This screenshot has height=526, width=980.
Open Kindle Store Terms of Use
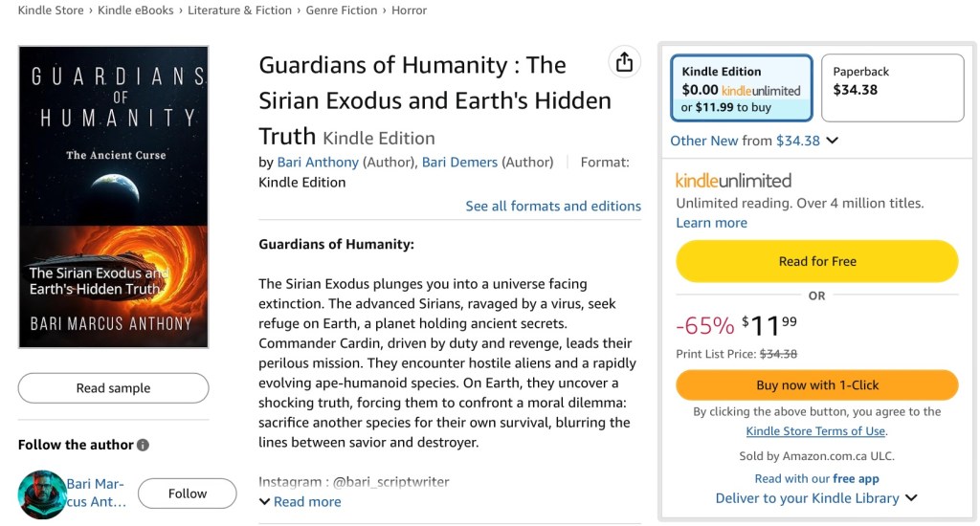point(815,431)
